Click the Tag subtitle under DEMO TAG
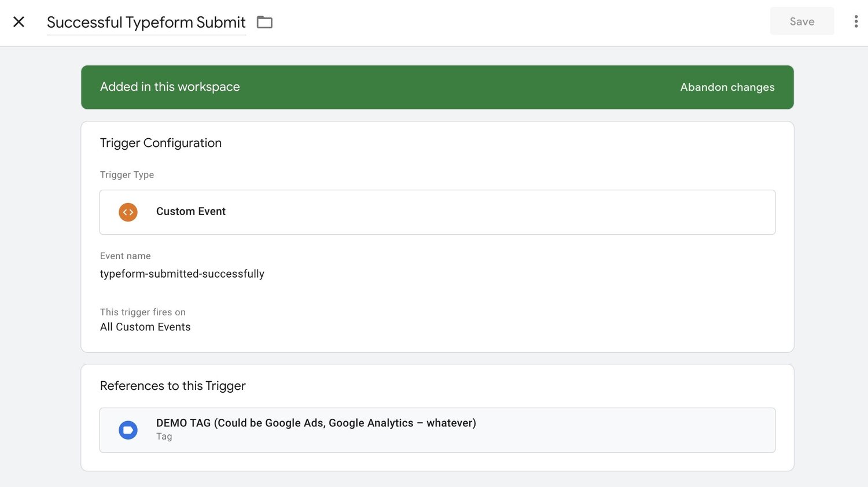The width and height of the screenshot is (868, 487). pos(164,436)
